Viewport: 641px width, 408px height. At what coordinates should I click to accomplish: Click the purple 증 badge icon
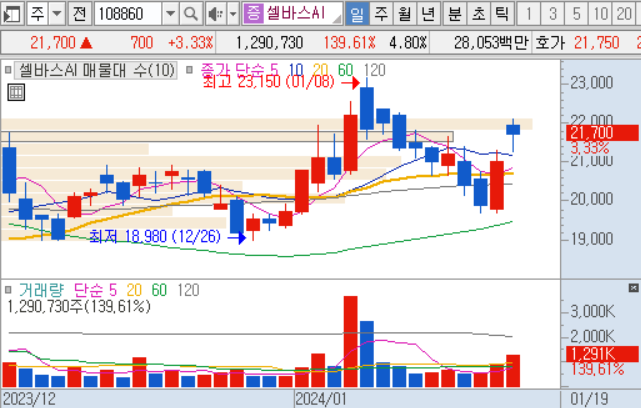click(x=253, y=14)
